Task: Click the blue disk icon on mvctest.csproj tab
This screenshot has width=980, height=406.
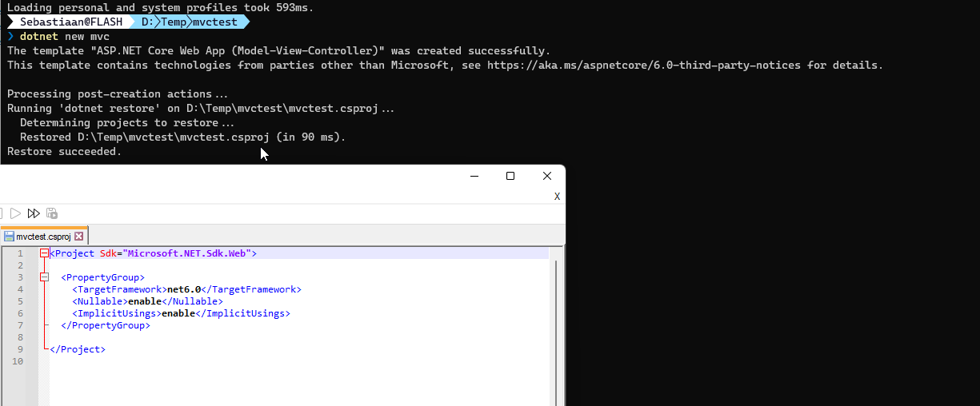Action: [x=9, y=237]
